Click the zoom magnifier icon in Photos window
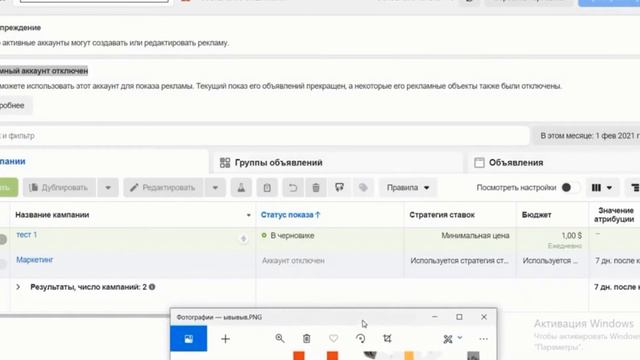The width and height of the screenshot is (640, 360). pos(280,338)
